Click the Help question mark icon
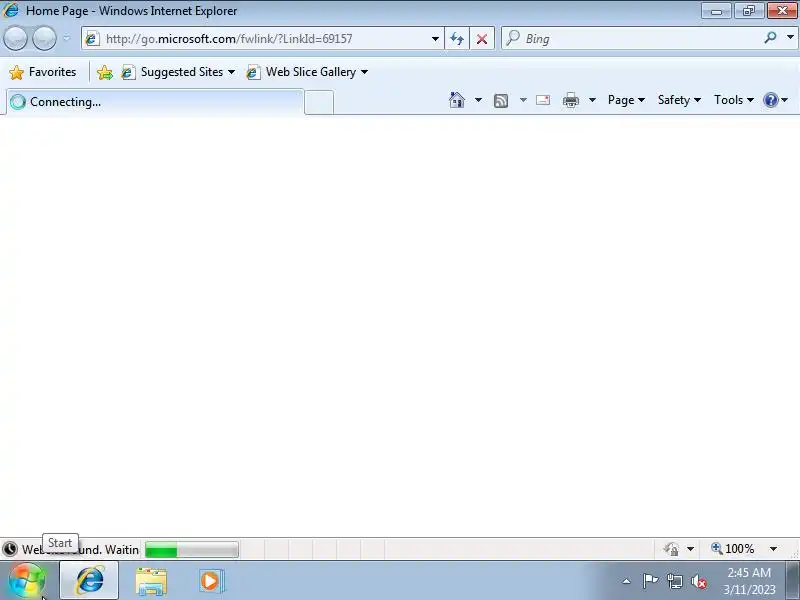The image size is (800, 600). pyautogui.click(x=770, y=100)
